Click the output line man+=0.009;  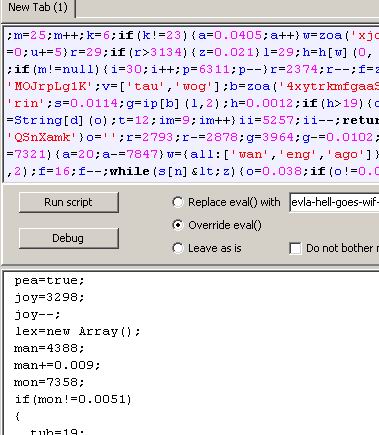pos(57,366)
